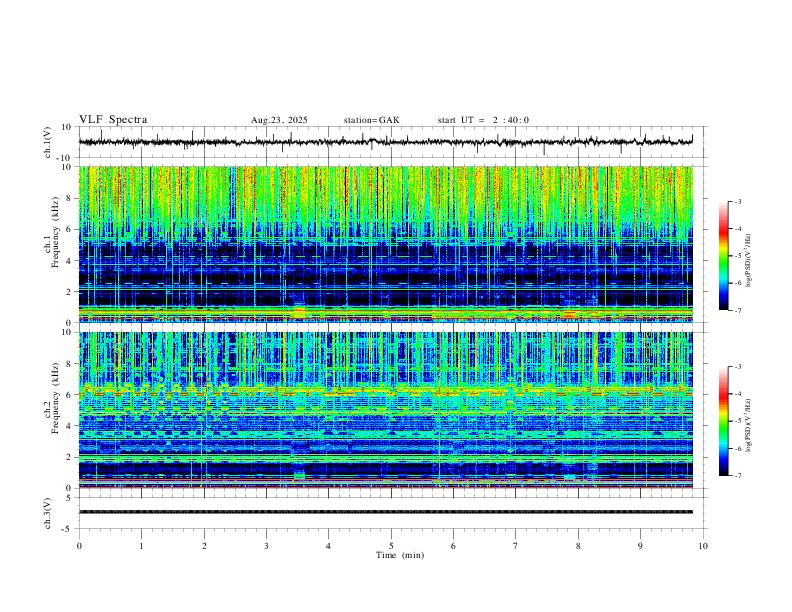Click the ch.1 spectrogram panel
The image size is (792, 612).
[x=385, y=244]
